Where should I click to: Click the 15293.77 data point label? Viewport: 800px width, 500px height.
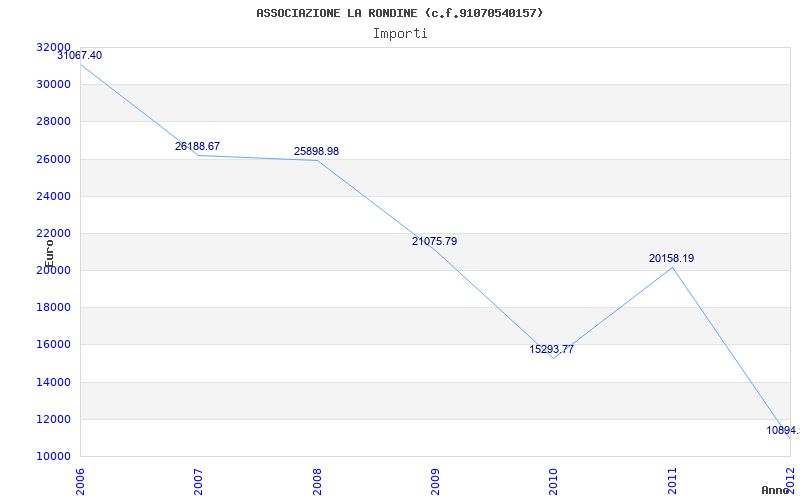(552, 349)
